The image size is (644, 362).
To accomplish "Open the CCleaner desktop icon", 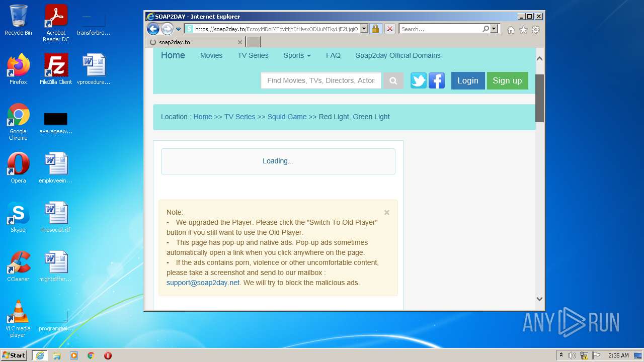I will 18,266.
